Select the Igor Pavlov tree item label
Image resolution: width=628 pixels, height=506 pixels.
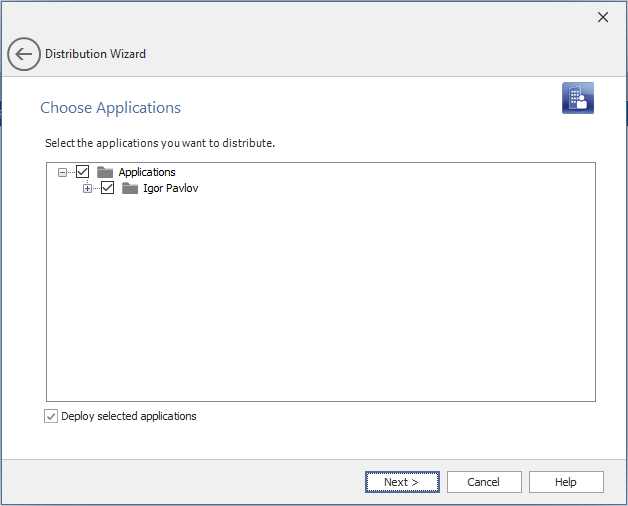pos(170,188)
